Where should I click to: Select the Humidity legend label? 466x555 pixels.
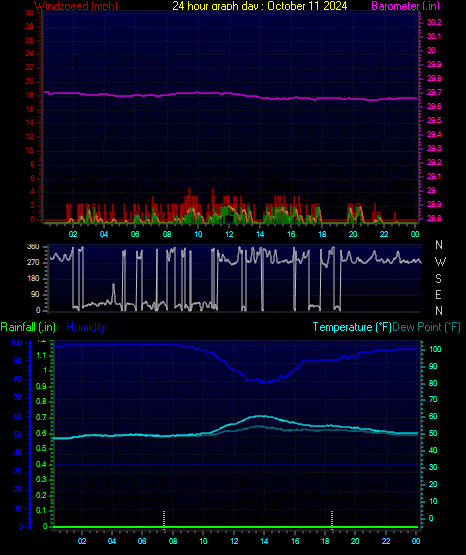pyautogui.click(x=86, y=327)
